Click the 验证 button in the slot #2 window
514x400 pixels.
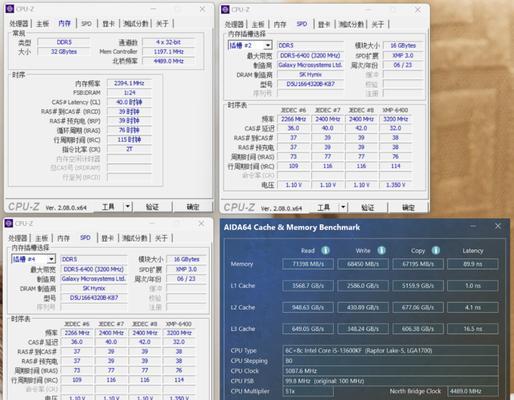pyautogui.click(x=368, y=207)
